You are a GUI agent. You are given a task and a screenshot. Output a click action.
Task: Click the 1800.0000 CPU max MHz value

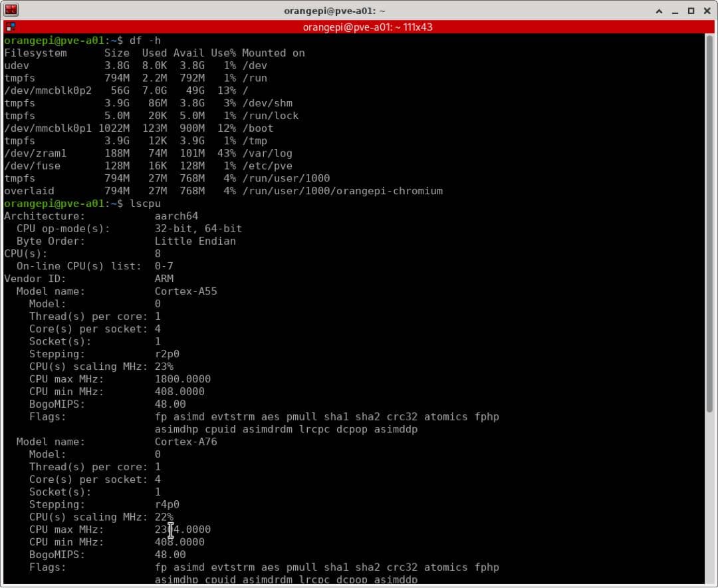pyautogui.click(x=182, y=379)
